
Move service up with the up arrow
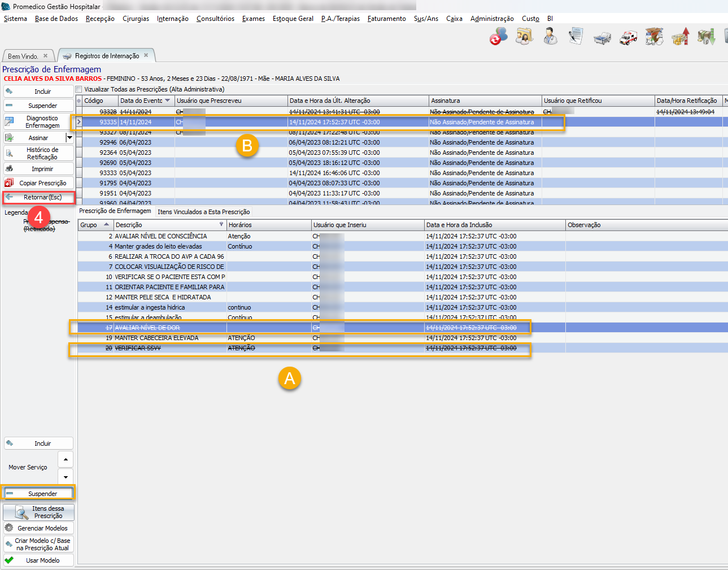point(66,459)
